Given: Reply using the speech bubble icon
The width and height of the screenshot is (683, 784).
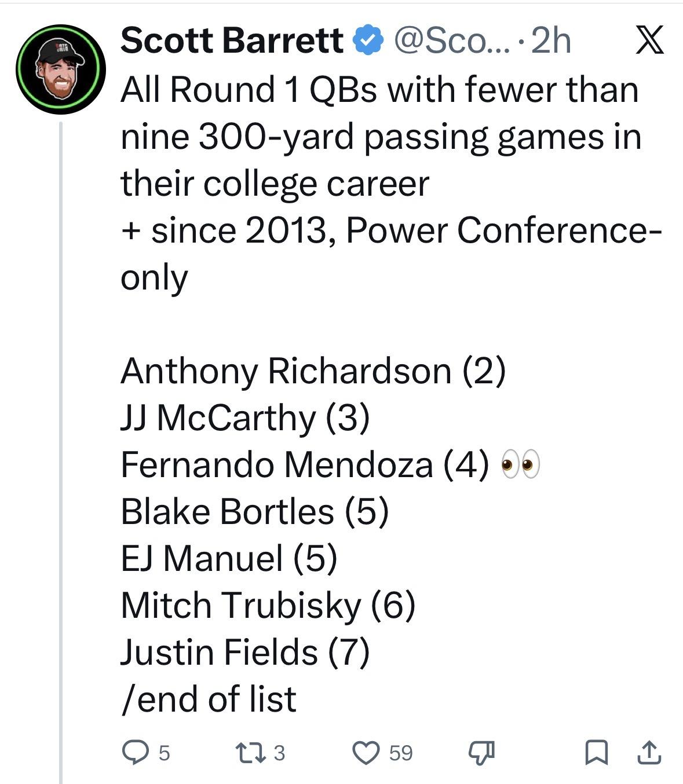Looking at the screenshot, I should 135,753.
